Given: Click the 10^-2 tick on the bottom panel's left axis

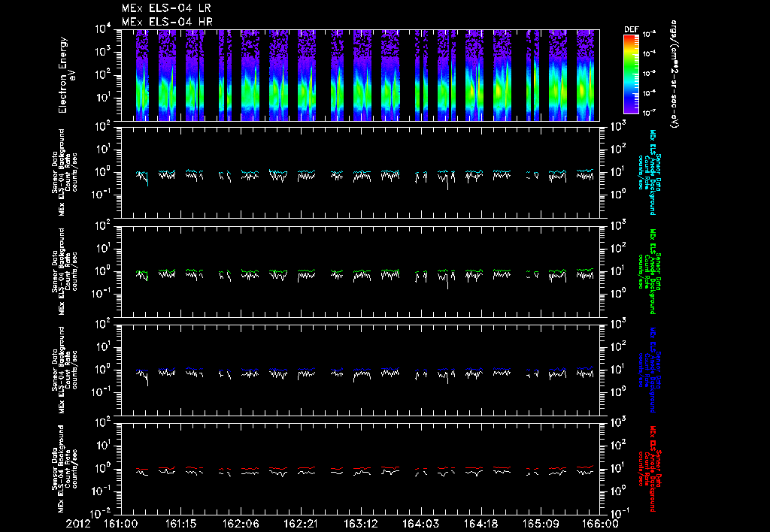Looking at the screenshot, I should 102,514.
